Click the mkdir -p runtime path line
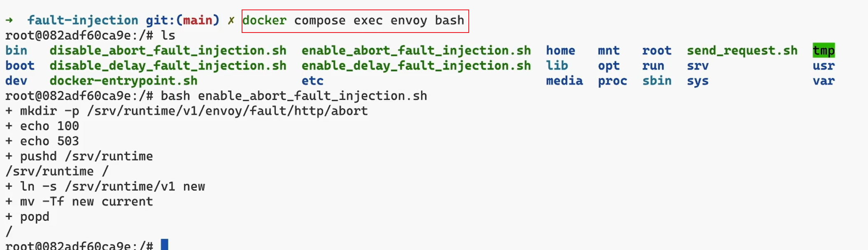Image resolution: width=868 pixels, height=250 pixels. coord(186,111)
